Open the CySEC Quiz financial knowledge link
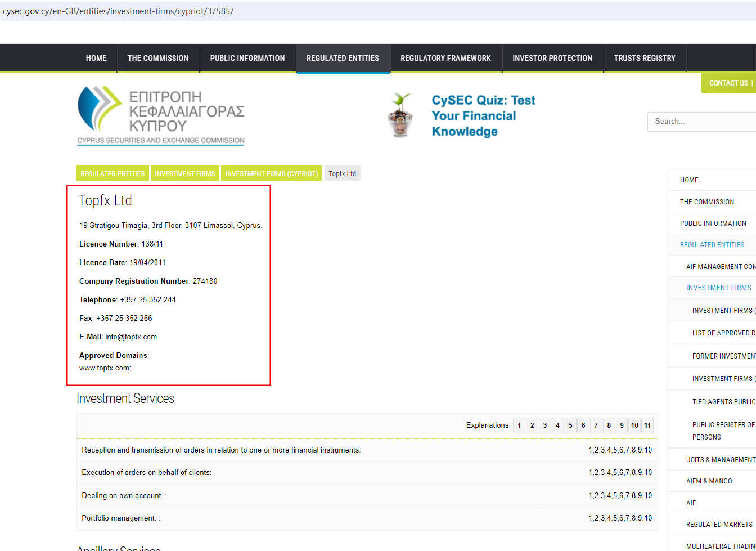 click(x=483, y=116)
